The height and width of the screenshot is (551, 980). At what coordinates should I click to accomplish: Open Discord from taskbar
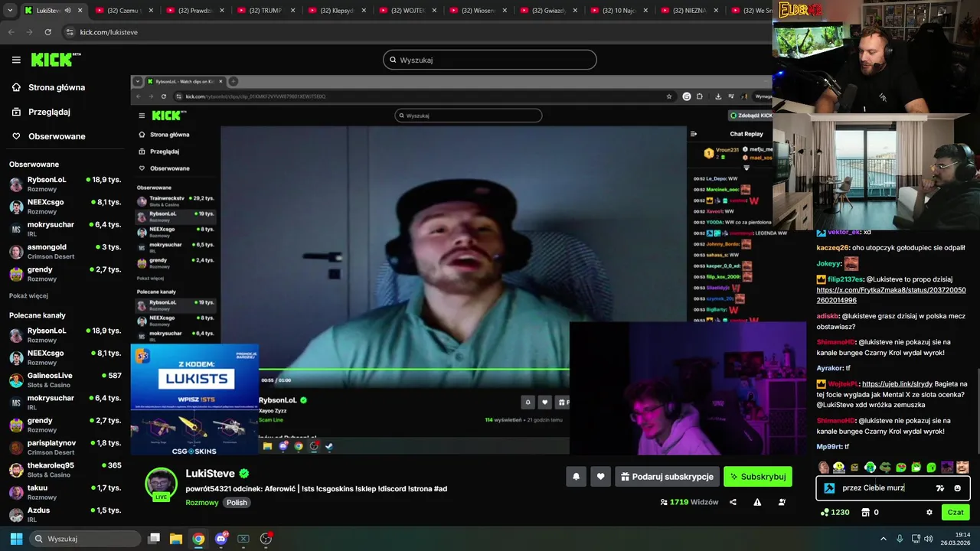click(x=221, y=539)
